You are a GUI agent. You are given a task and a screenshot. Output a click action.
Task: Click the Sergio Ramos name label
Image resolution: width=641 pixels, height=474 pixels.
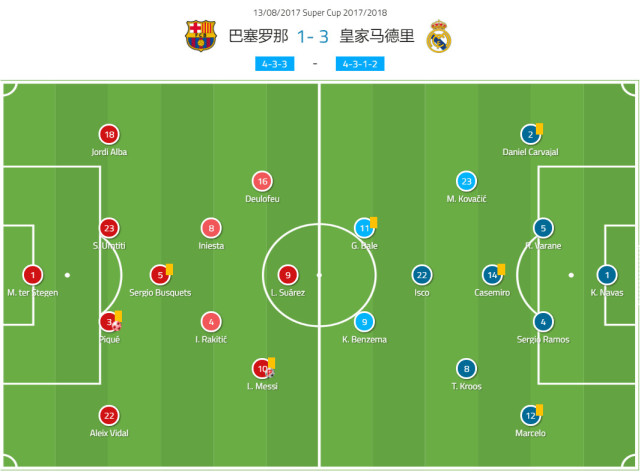(543, 340)
